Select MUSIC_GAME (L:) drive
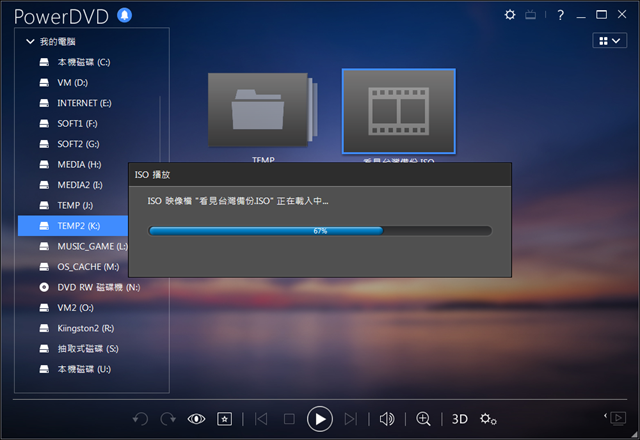640x440 pixels. 92,246
